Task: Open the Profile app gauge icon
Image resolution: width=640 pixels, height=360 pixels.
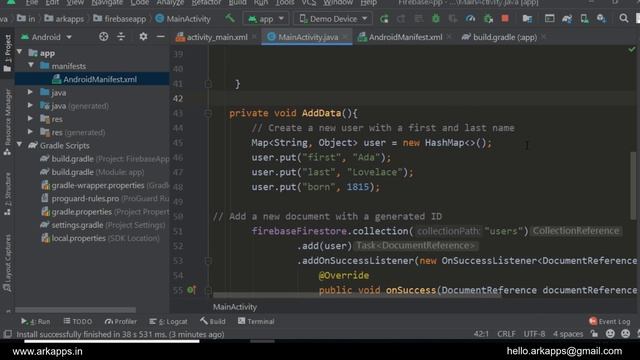Action: (470, 19)
